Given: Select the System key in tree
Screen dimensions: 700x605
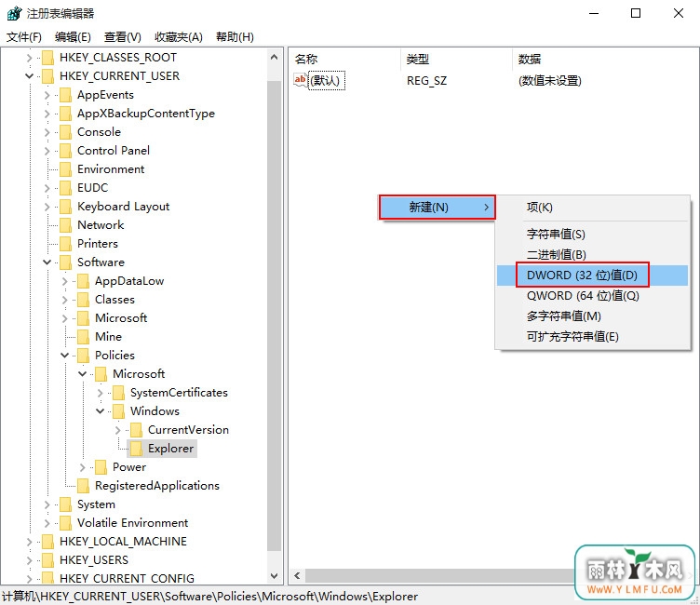Looking at the screenshot, I should point(96,504).
